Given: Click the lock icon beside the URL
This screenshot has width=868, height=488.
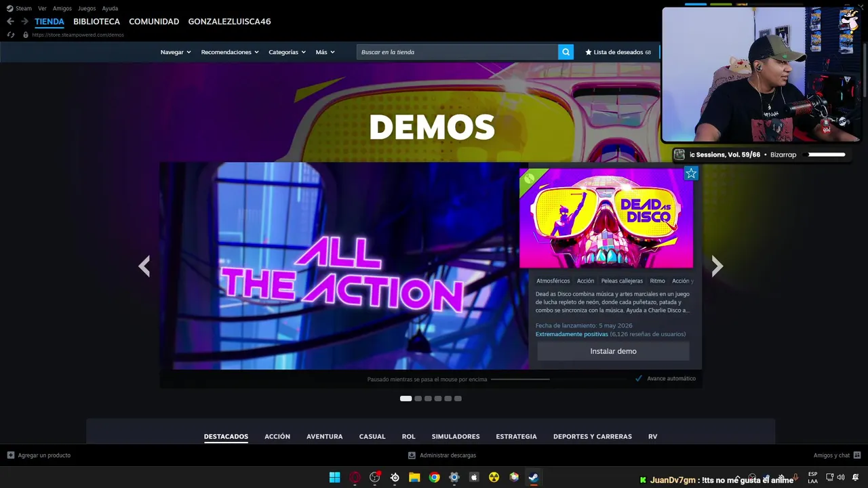Looking at the screenshot, I should [x=26, y=35].
